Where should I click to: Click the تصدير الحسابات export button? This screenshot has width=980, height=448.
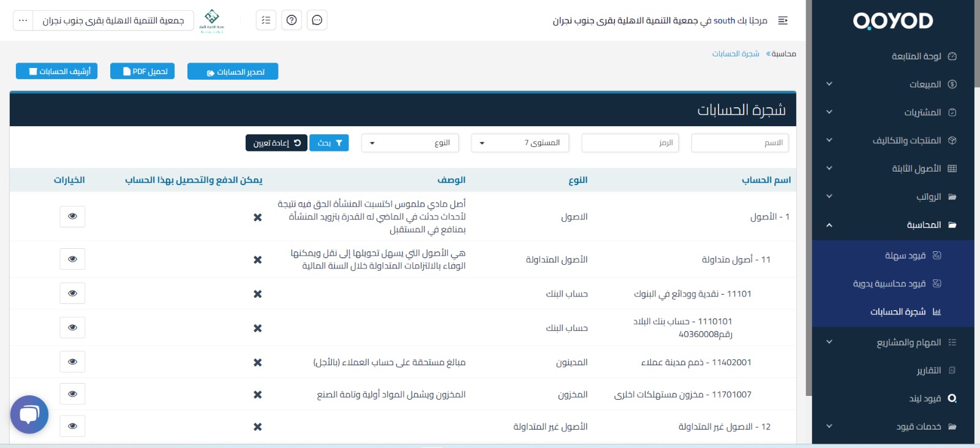point(233,72)
